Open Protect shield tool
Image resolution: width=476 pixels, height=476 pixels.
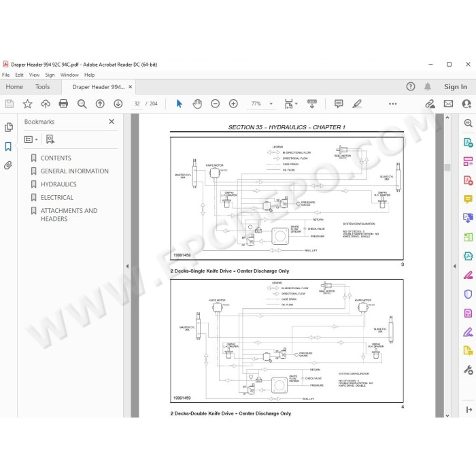(x=468, y=294)
